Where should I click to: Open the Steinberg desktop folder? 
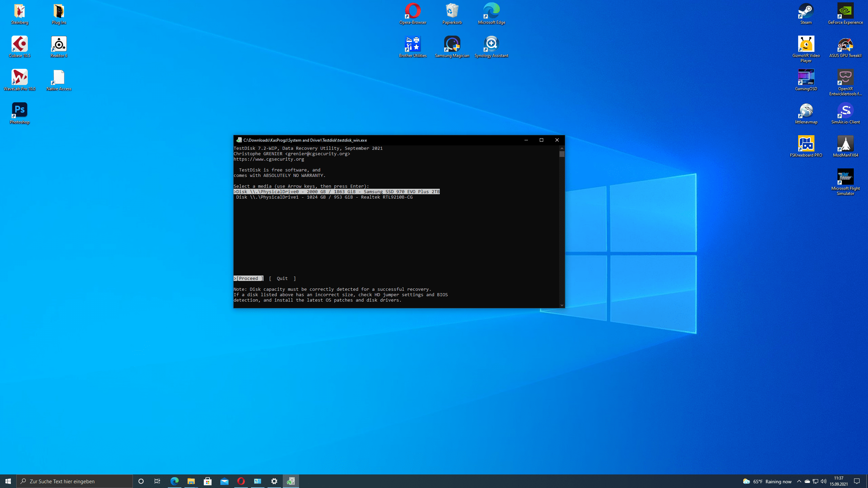(x=20, y=14)
